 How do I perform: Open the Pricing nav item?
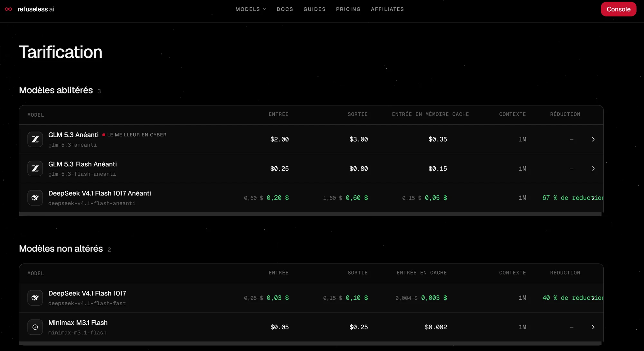pyautogui.click(x=348, y=9)
